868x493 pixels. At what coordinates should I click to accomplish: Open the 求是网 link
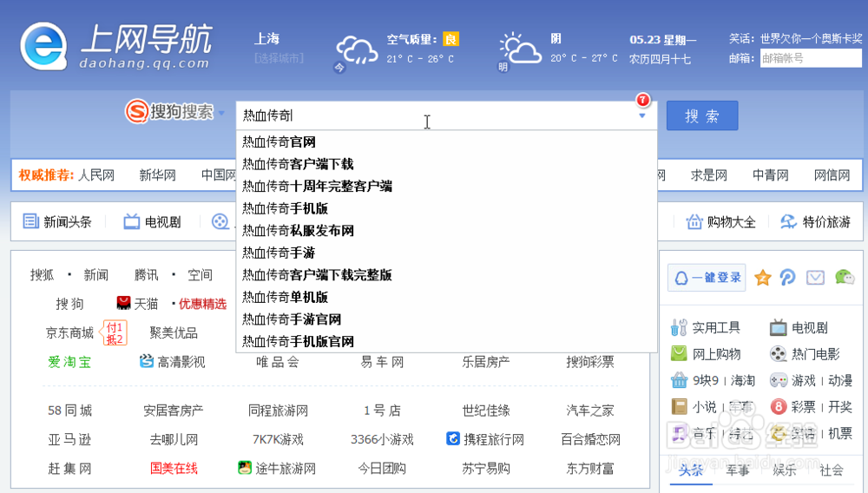(x=708, y=175)
